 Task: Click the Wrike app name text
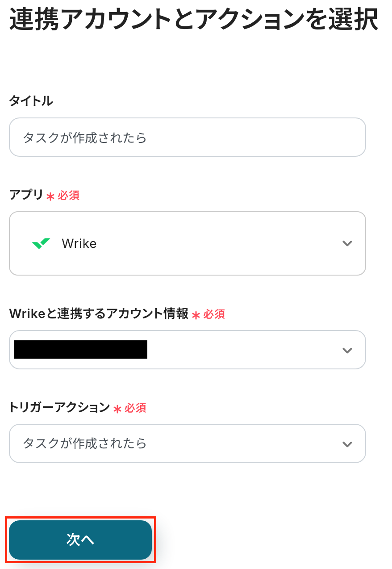(79, 243)
